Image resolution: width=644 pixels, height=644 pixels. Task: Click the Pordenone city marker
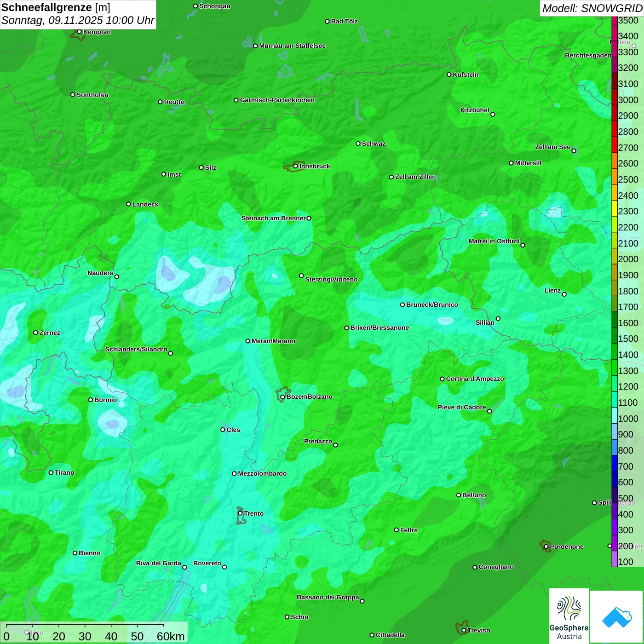546,546
